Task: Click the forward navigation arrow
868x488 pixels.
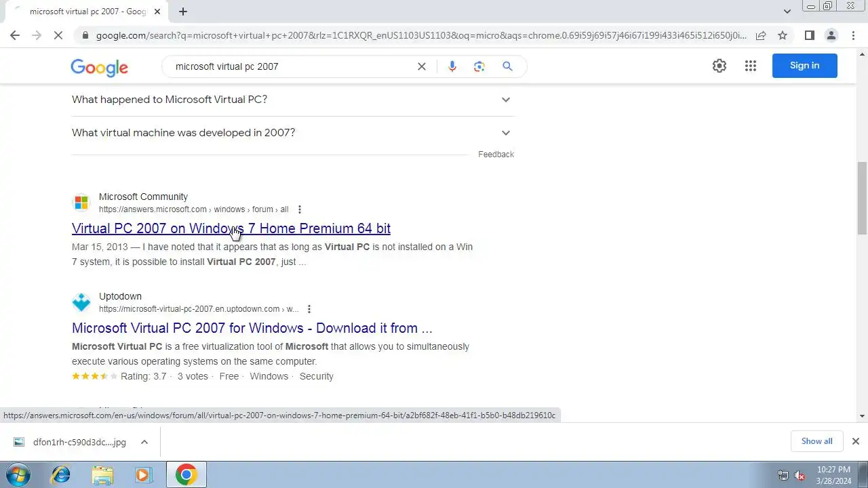Action: click(37, 35)
